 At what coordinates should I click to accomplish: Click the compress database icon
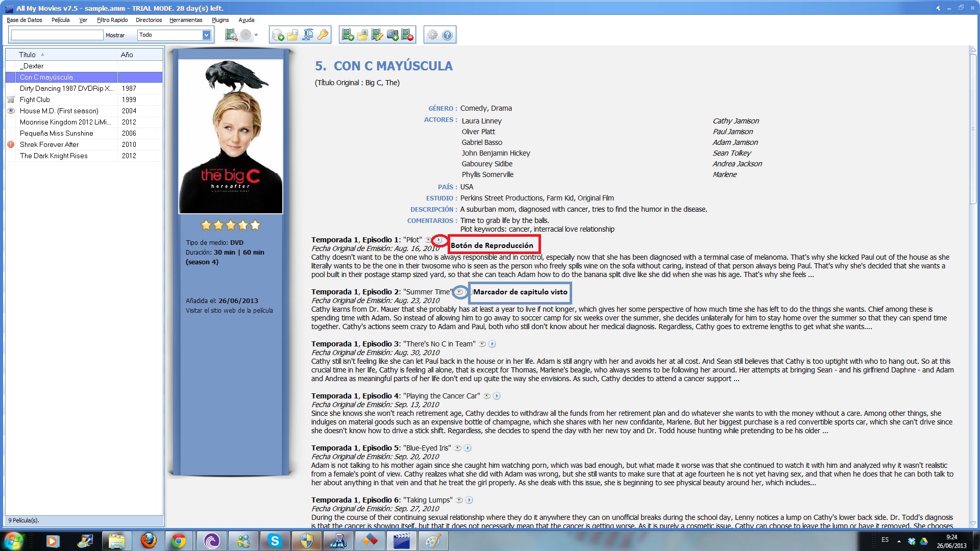coord(308,35)
